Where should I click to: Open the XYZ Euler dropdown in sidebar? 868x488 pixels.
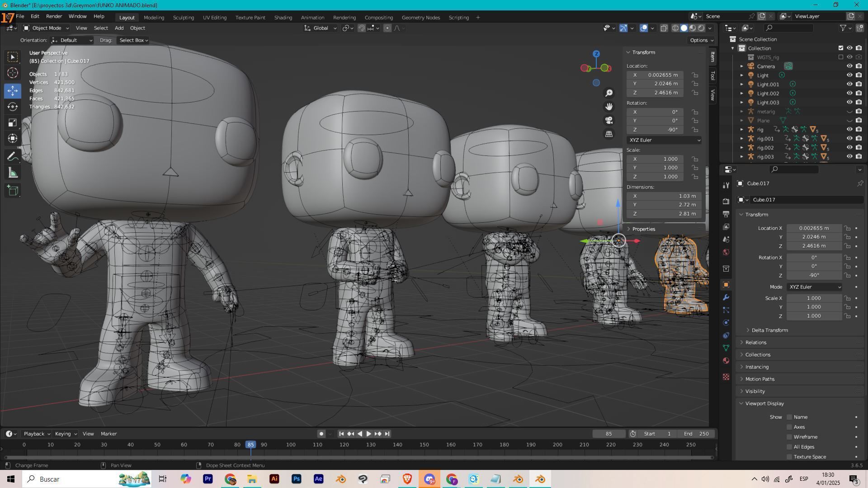(664, 140)
